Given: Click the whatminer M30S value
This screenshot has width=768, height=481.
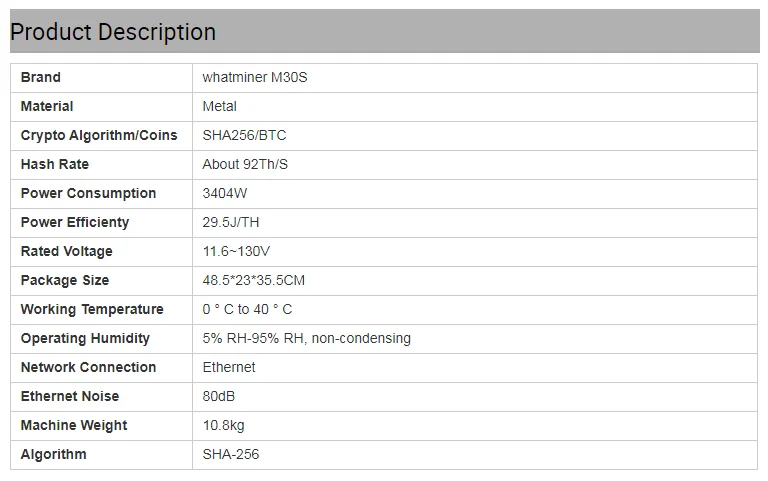Looking at the screenshot, I should (x=255, y=77).
